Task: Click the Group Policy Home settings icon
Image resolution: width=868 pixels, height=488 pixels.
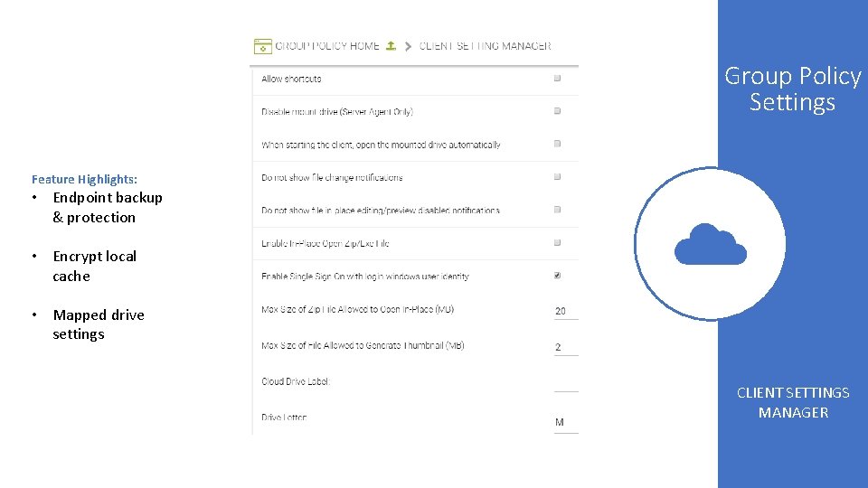Action: coord(262,46)
